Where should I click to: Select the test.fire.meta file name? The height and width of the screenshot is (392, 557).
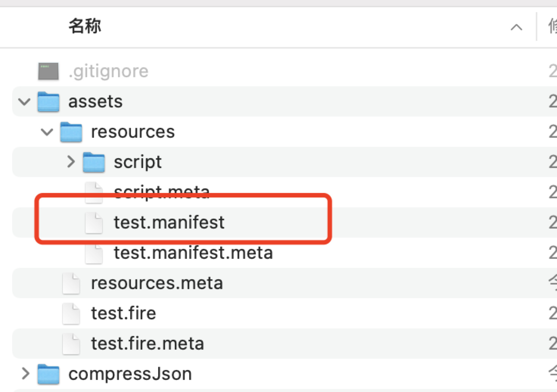click(147, 344)
